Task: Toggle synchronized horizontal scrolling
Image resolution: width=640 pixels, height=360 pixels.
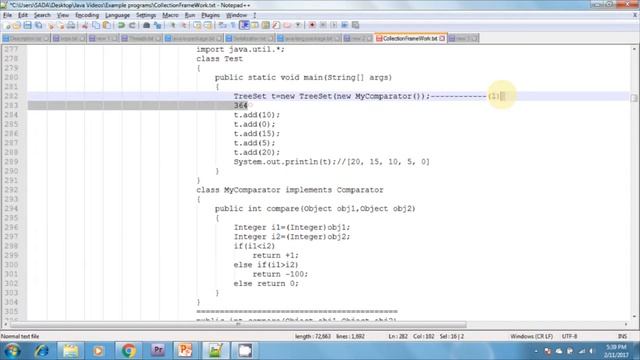Action: click(208, 25)
